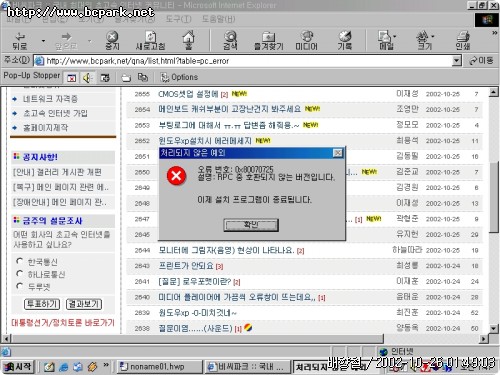Open the 초고속 인터넷 가입 sidebar link
This screenshot has width=500, height=375.
(x=55, y=113)
